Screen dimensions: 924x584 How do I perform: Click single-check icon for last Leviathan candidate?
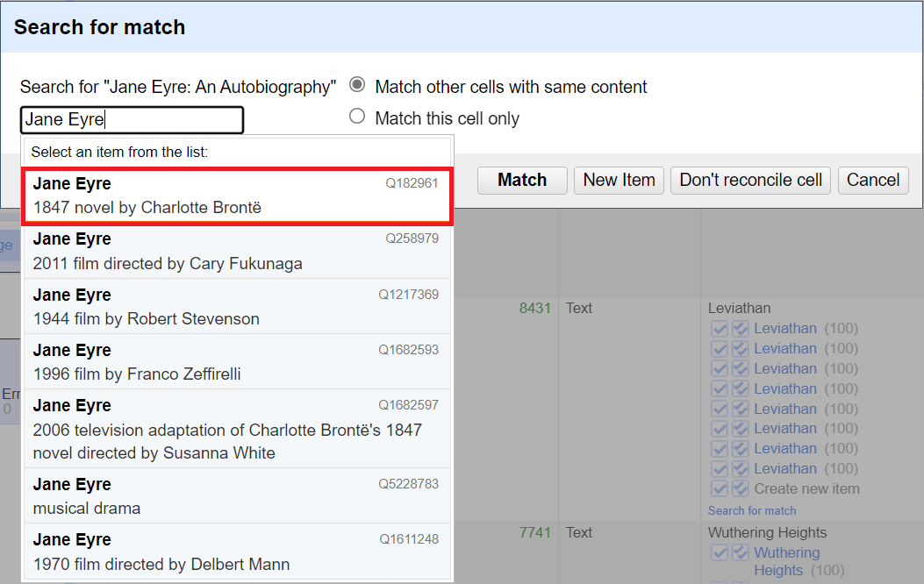coord(720,468)
